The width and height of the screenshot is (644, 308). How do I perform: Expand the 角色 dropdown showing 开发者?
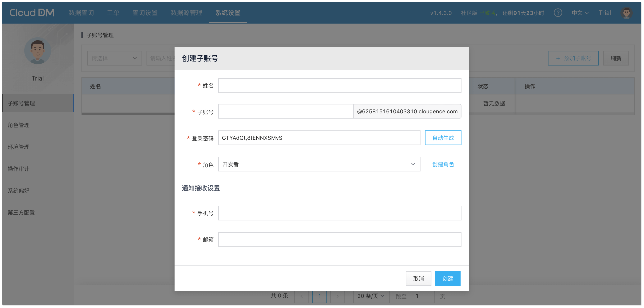(x=319, y=164)
